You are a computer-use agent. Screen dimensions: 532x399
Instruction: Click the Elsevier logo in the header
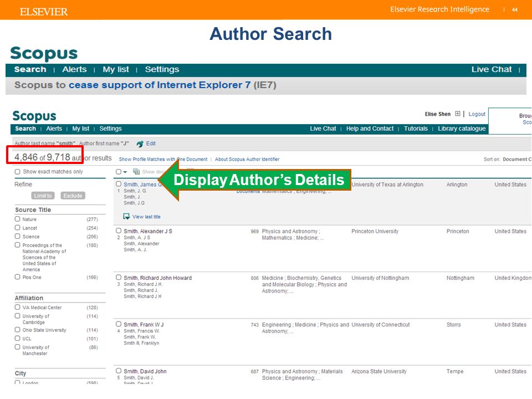[43, 12]
